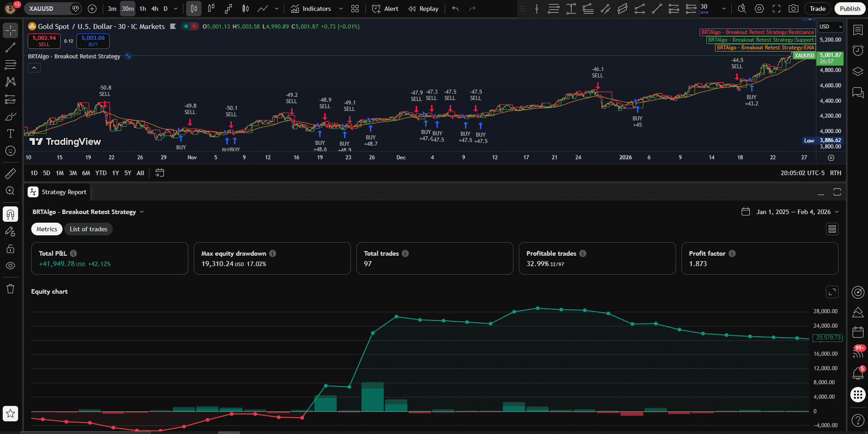
Task: Switch to the Metrics tab
Action: pyautogui.click(x=47, y=229)
